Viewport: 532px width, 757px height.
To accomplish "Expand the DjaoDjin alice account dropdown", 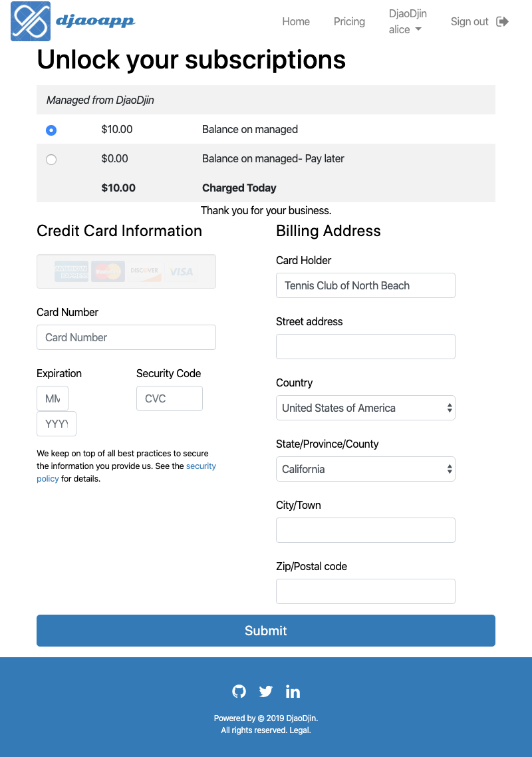I will tap(408, 22).
